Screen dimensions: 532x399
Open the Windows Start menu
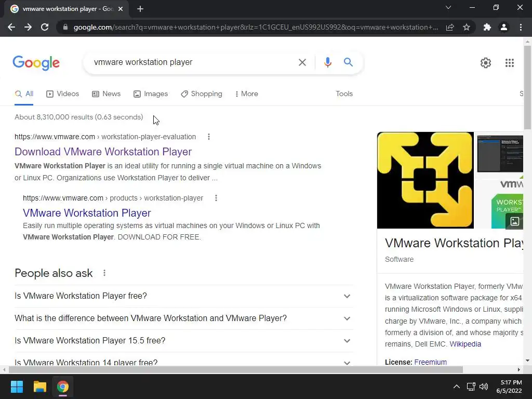(x=17, y=387)
